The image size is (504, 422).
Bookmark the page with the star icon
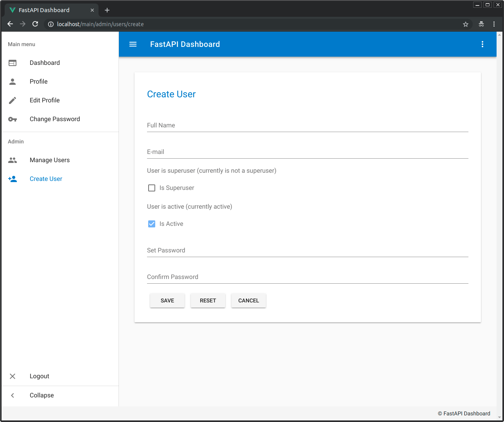[x=466, y=24]
